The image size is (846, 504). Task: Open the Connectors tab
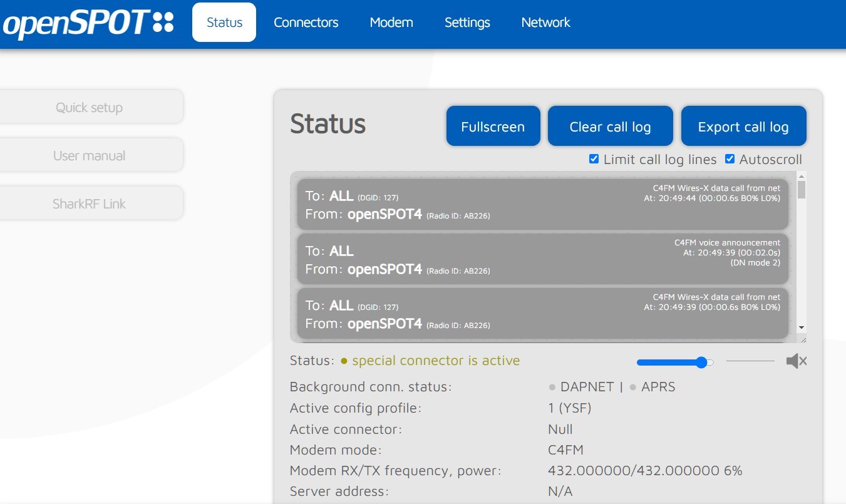tap(306, 23)
